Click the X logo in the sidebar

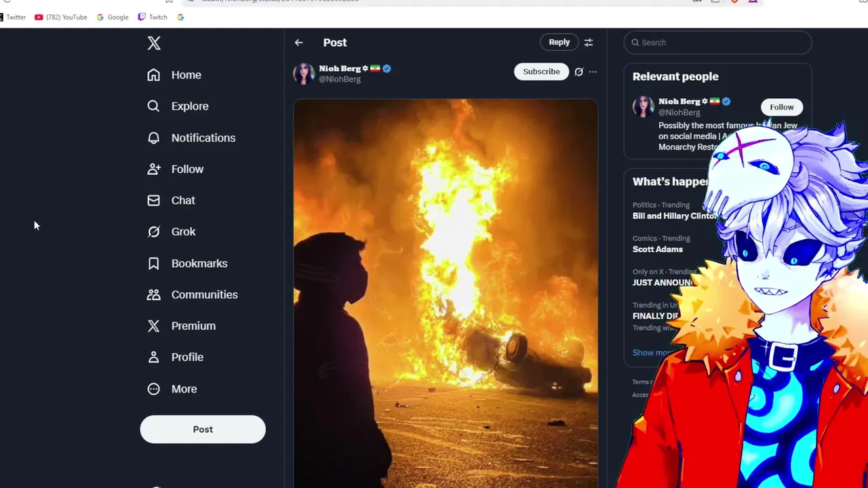(x=154, y=43)
